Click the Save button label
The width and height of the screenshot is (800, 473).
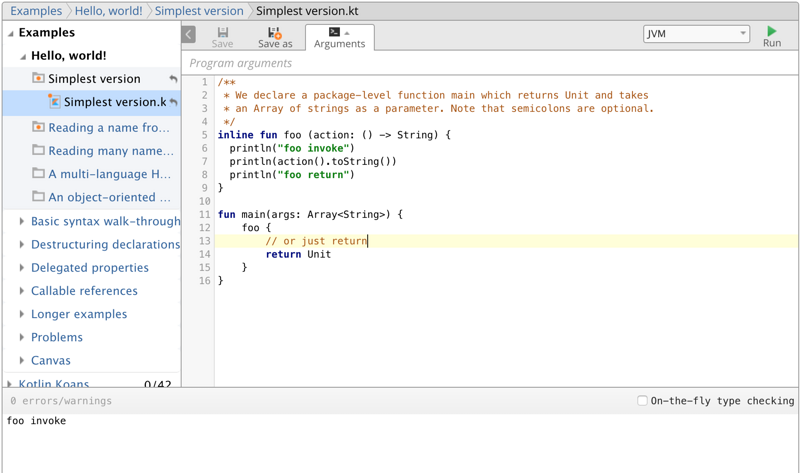[222, 44]
